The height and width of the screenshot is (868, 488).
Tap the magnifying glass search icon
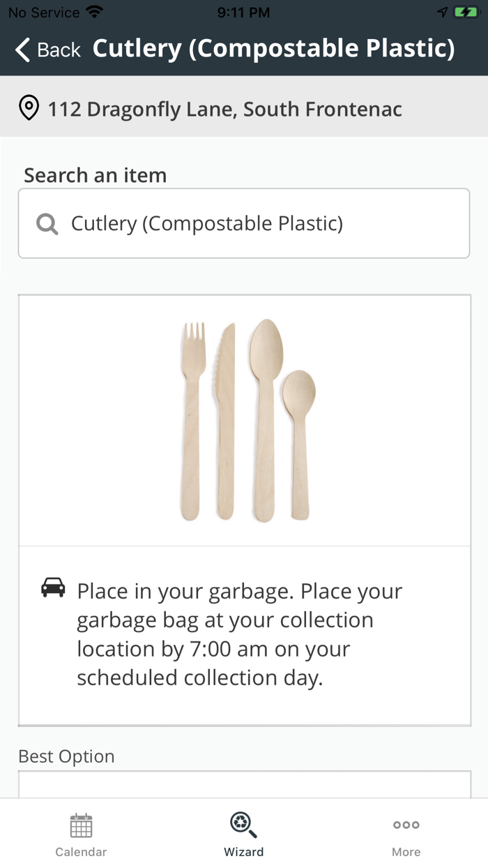47,224
